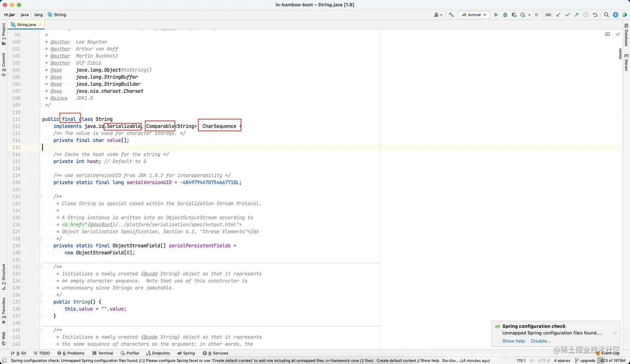Collapse the Javadoc fold at line 122
Screen dimensions: 630x364
40,197
